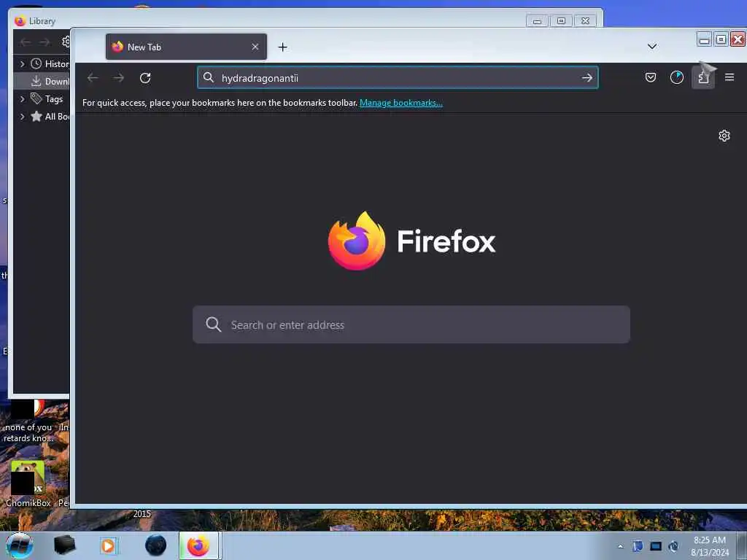Open the Firefox hamburger application menu
This screenshot has height=560, width=747.
(x=729, y=77)
